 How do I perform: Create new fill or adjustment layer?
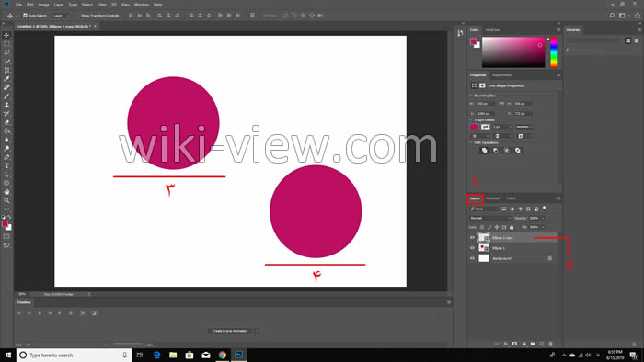[523, 344]
